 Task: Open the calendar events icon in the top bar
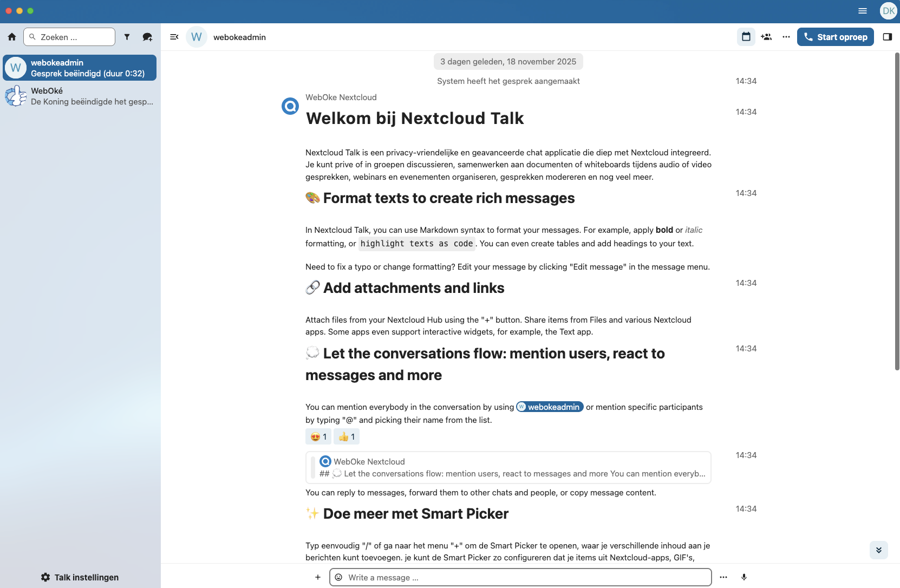[746, 37]
